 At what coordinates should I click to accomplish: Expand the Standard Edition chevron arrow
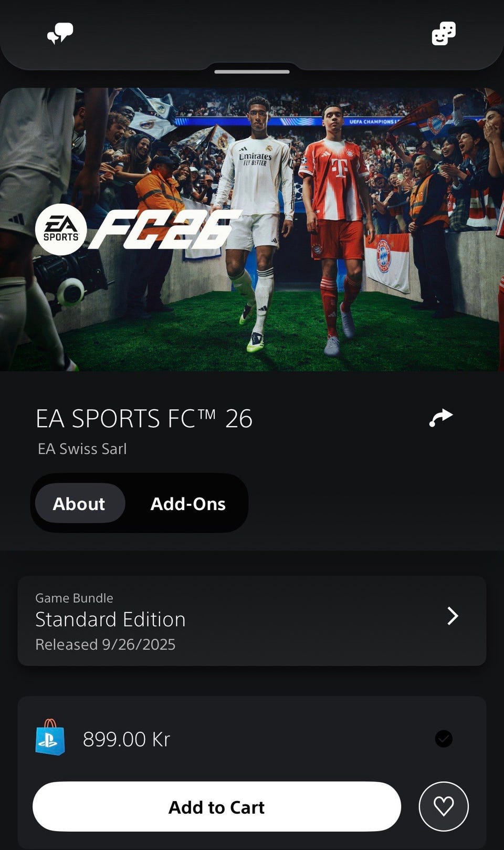pyautogui.click(x=453, y=616)
